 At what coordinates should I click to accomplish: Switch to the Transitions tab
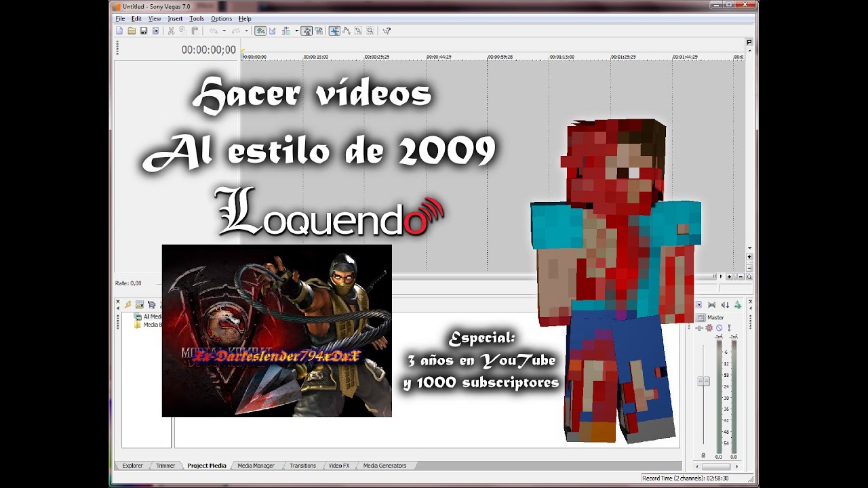[x=302, y=466]
